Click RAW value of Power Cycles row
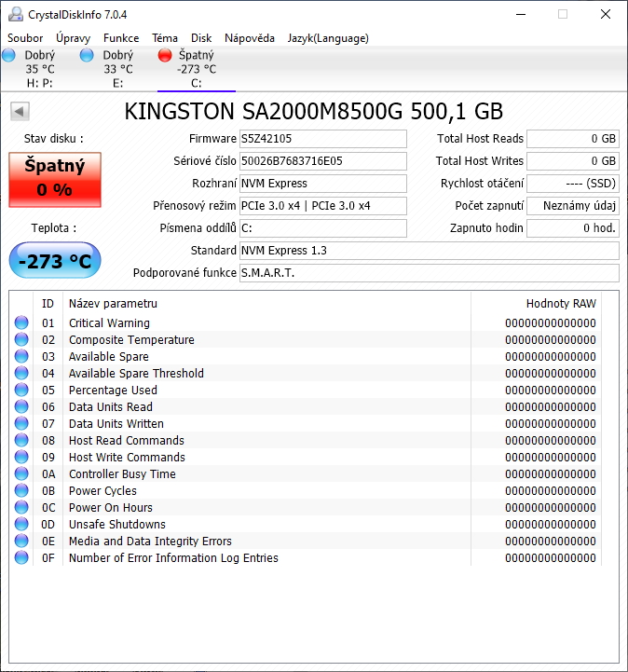This screenshot has height=672, width=628. pos(551,490)
